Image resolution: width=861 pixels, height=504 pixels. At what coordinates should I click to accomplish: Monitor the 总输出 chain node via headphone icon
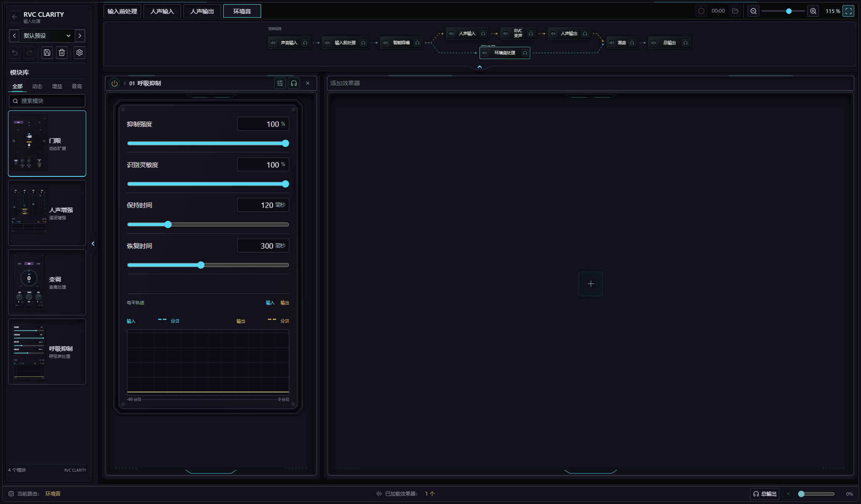pos(686,43)
